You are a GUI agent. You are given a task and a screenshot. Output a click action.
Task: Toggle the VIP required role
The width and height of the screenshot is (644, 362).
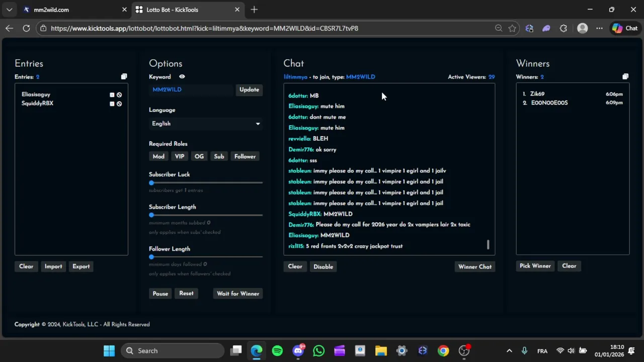180,156
